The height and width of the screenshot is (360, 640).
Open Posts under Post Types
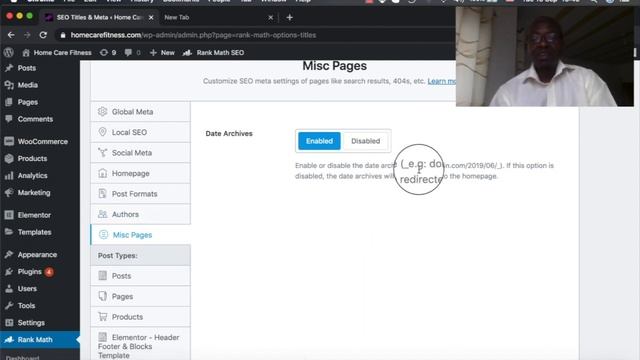(140, 276)
